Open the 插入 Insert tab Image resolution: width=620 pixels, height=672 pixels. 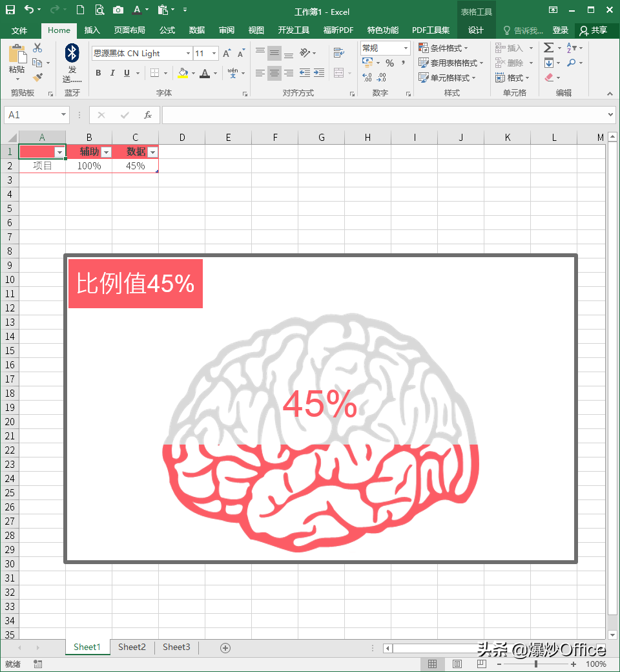(92, 30)
